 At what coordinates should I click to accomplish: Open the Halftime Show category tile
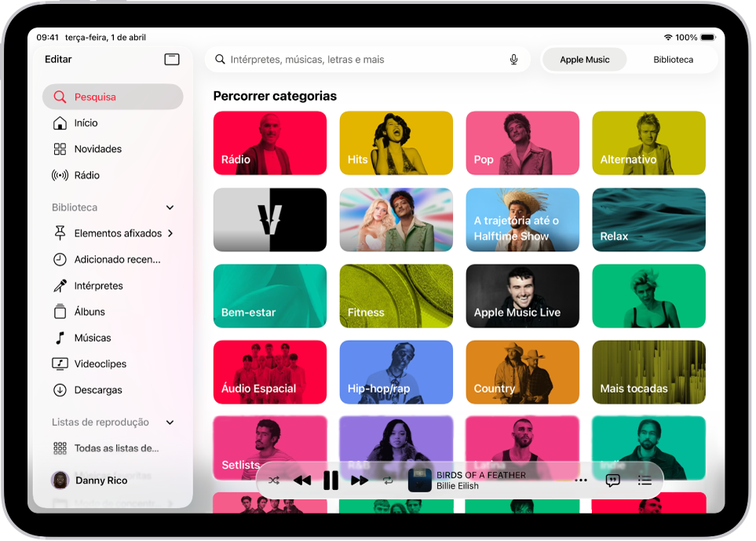click(x=523, y=220)
